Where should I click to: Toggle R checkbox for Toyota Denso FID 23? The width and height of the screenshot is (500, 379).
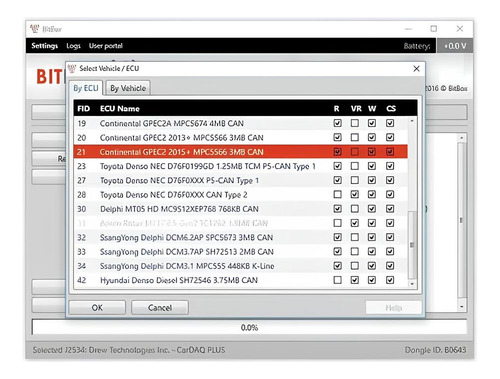coord(337,166)
